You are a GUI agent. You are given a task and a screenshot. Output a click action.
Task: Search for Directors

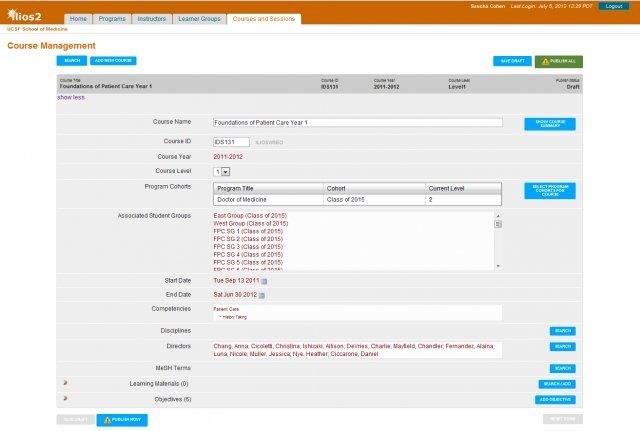click(562, 347)
